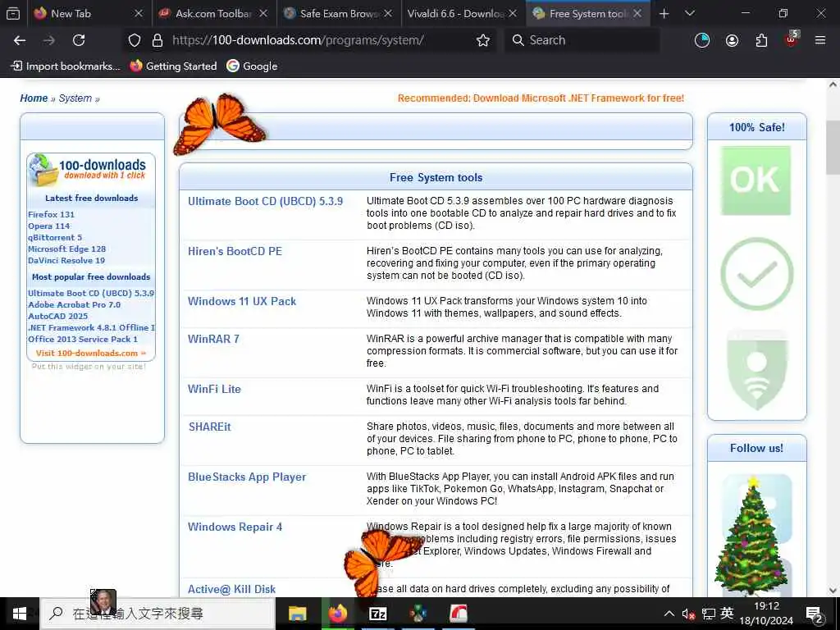Open DaVinci Resolve 19 widget link
This screenshot has height=630, width=840.
[66, 260]
